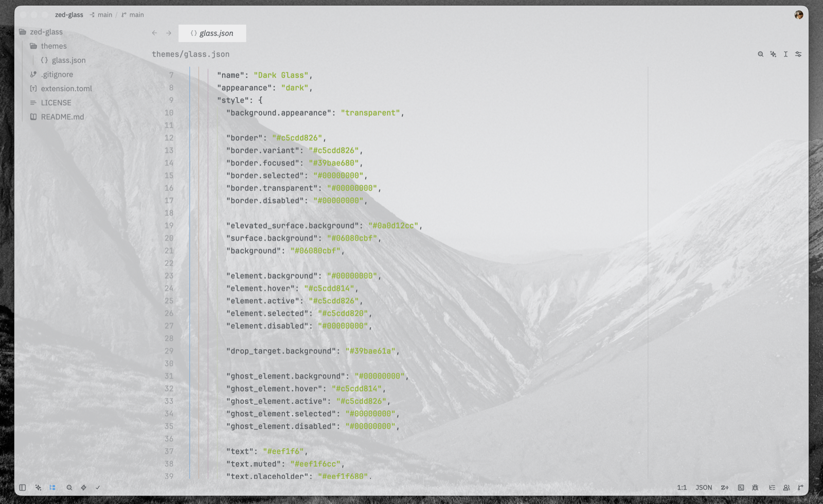Click the lightning bolt diagnostics icon

pos(83,488)
